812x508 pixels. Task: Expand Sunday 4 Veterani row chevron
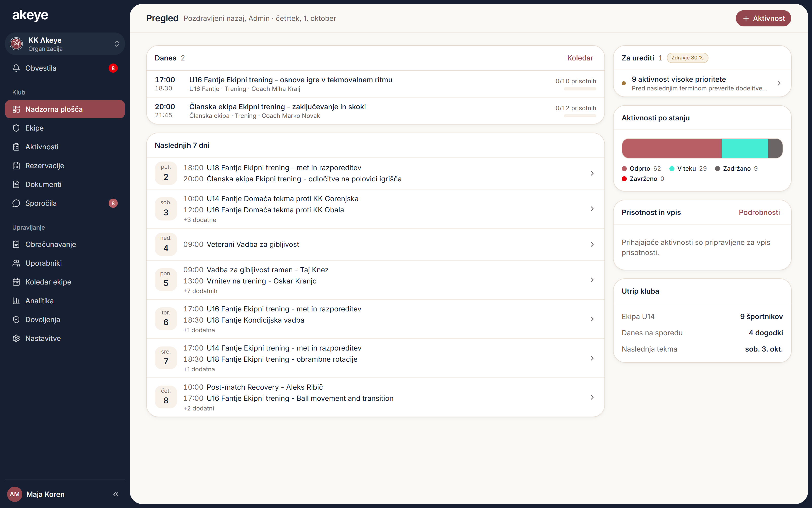pyautogui.click(x=592, y=244)
